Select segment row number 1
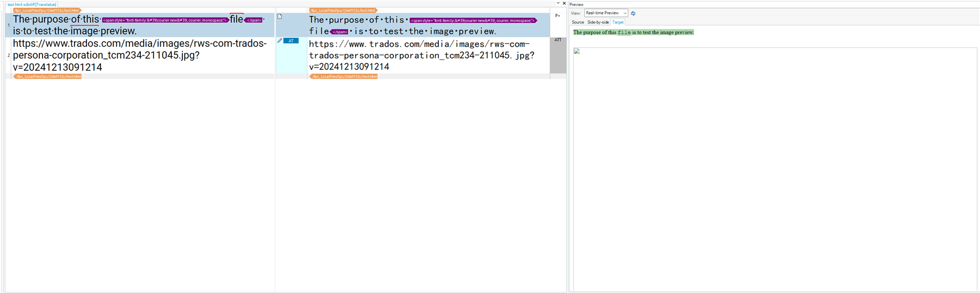This screenshot has width=980, height=293. 9,25
